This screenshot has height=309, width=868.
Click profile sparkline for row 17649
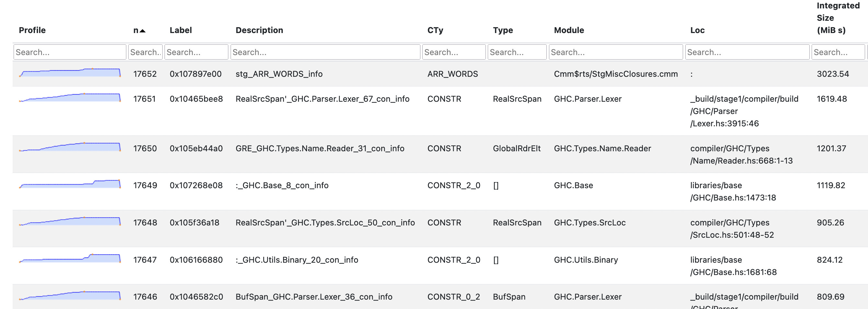70,184
